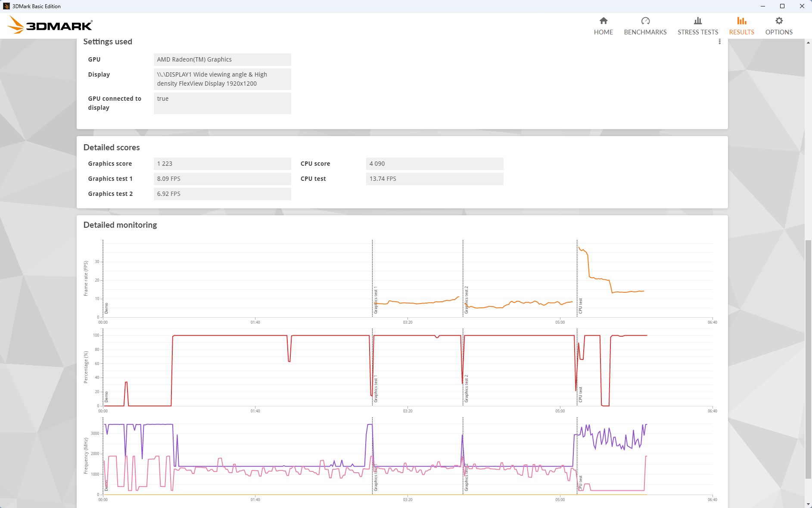
Task: Click the Settings used heading
Action: click(108, 41)
